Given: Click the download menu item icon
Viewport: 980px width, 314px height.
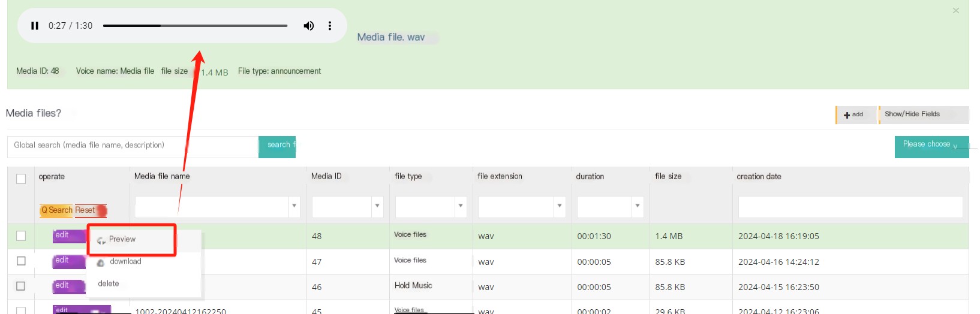Looking at the screenshot, I should (x=101, y=262).
